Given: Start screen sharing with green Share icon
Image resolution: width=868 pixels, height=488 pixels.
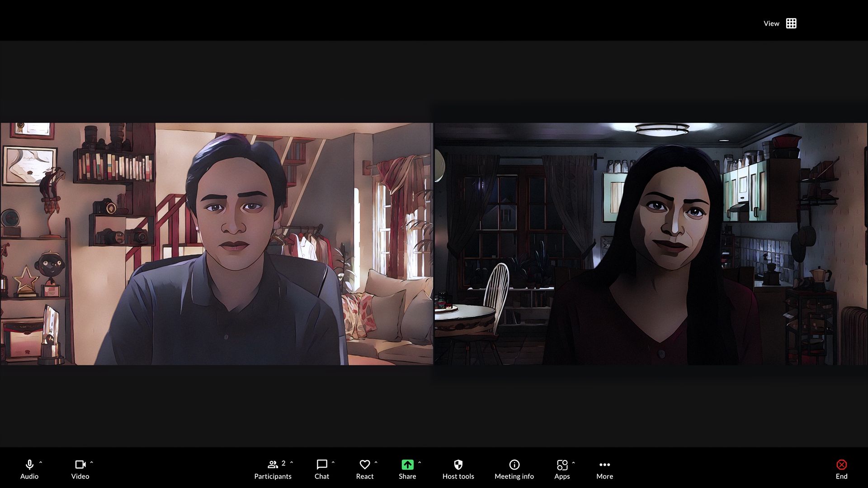Looking at the screenshot, I should click(x=407, y=465).
